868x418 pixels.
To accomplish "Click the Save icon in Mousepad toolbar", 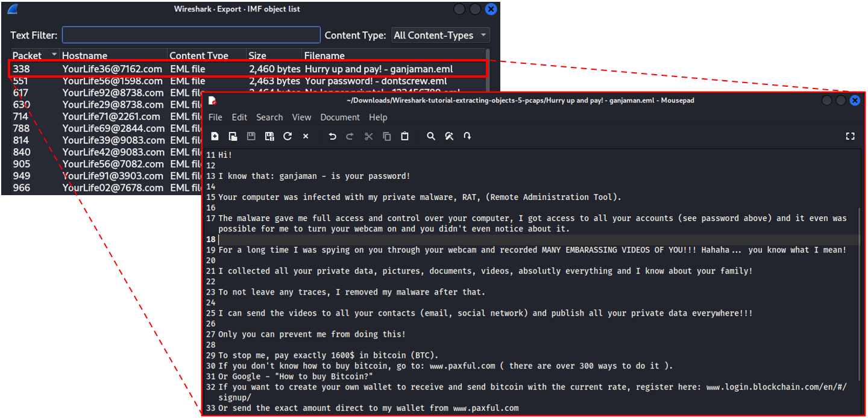I will [251, 137].
